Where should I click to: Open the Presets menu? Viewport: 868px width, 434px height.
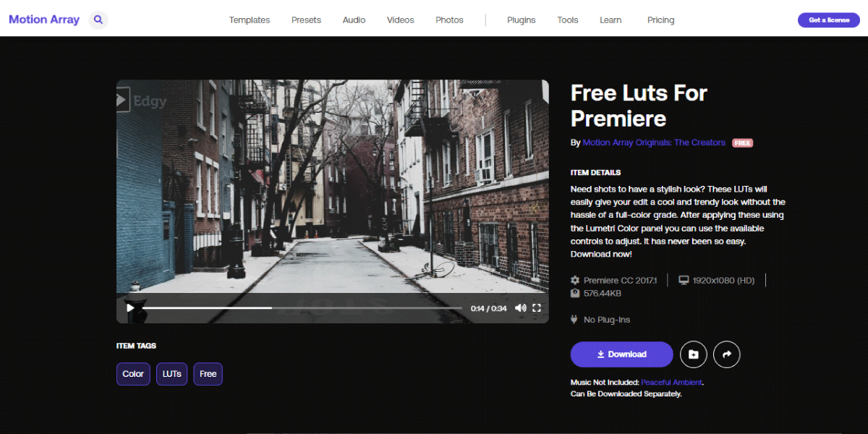pos(306,20)
